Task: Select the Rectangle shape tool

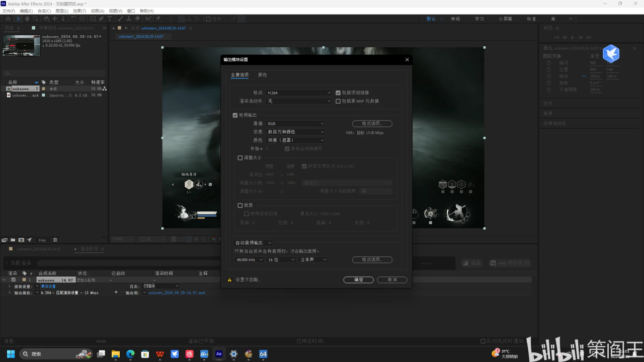Action: tap(93, 19)
